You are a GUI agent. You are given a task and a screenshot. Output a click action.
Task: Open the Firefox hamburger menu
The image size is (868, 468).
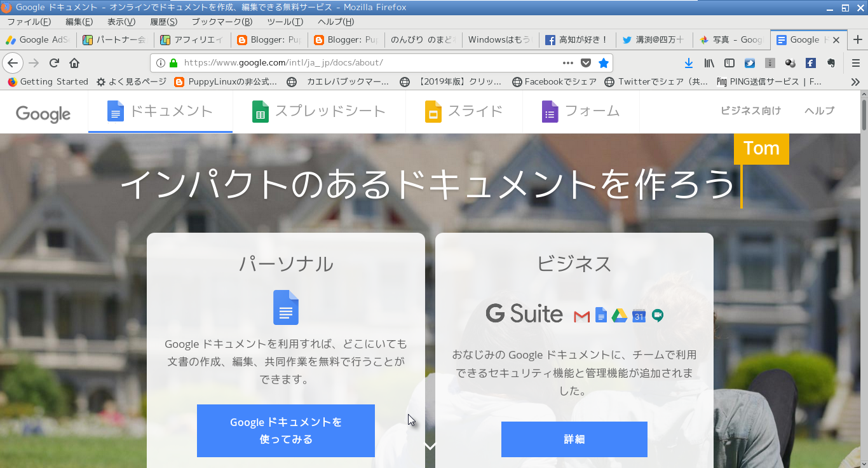point(856,63)
